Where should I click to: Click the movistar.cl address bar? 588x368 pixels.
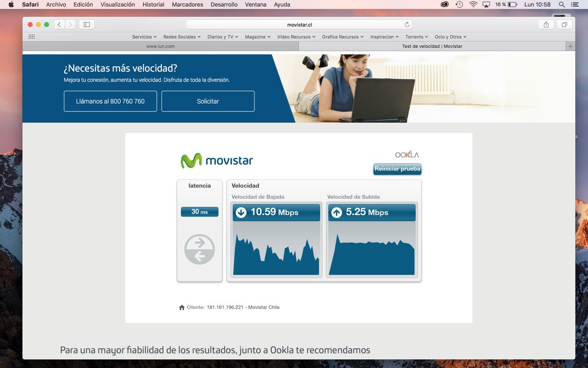pos(299,25)
